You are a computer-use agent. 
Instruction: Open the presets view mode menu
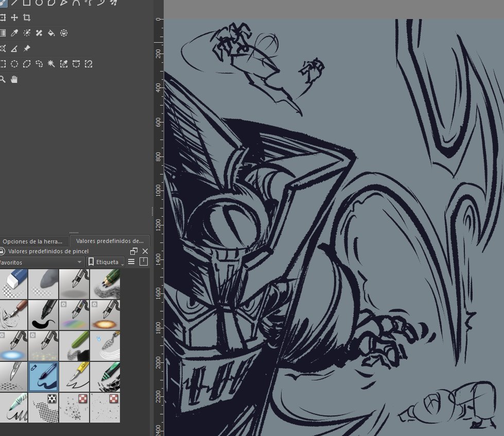point(131,262)
